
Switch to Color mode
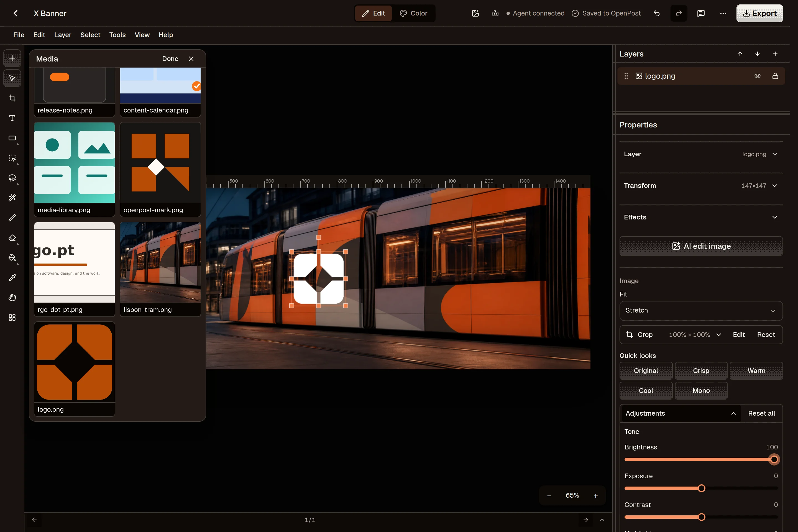(x=414, y=13)
